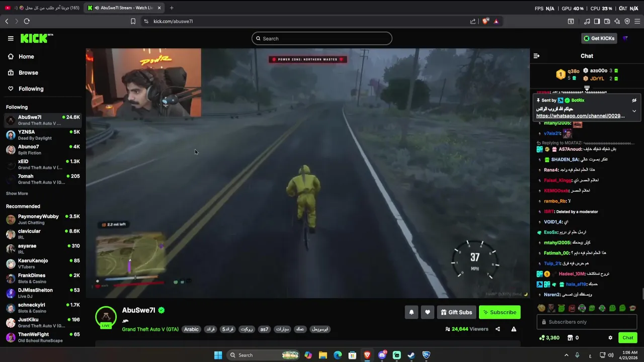Image resolution: width=644 pixels, height=362 pixels.
Task: Open a new browser tab
Action: 172,8
